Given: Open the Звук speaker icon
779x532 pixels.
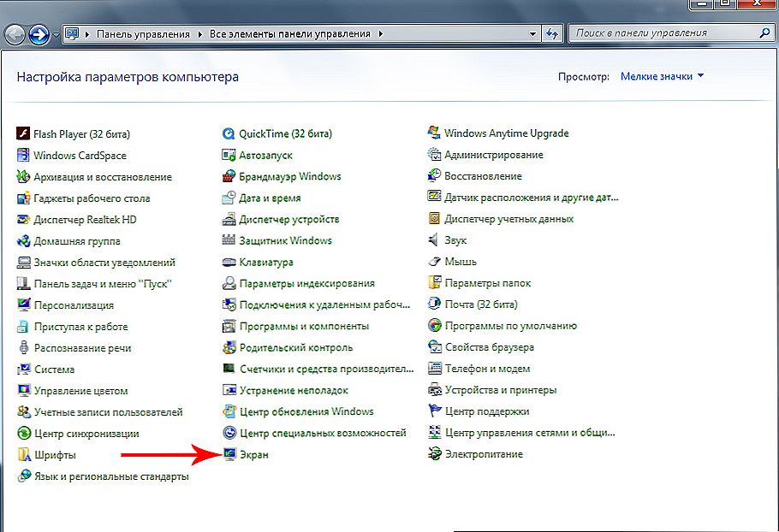Looking at the screenshot, I should click(x=434, y=241).
